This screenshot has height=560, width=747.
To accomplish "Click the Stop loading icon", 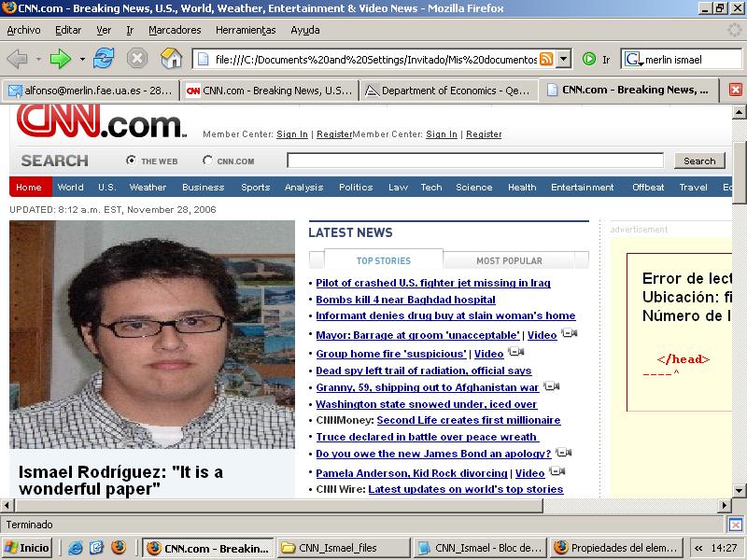I will [137, 59].
